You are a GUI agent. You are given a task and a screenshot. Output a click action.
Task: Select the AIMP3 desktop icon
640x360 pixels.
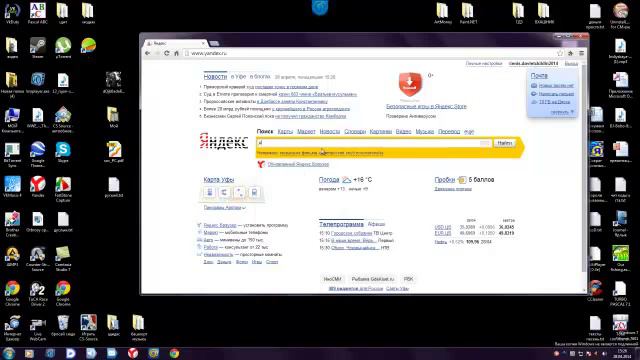[12, 256]
